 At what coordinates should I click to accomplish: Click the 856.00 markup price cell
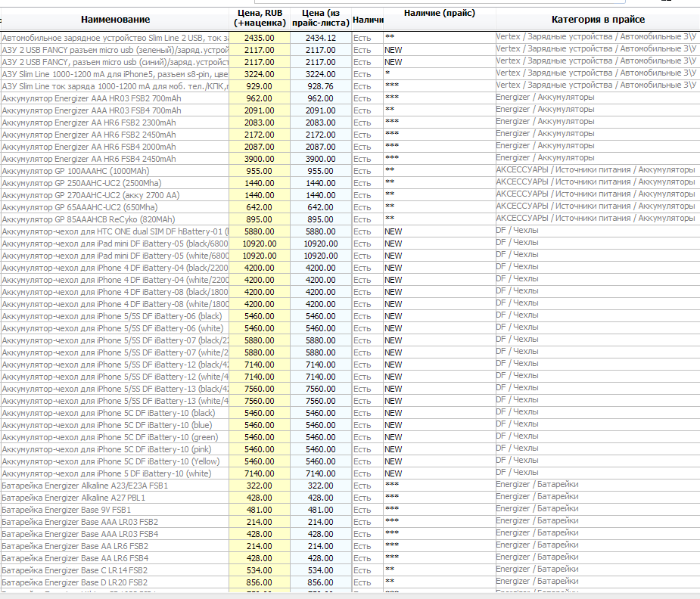pyautogui.click(x=260, y=582)
